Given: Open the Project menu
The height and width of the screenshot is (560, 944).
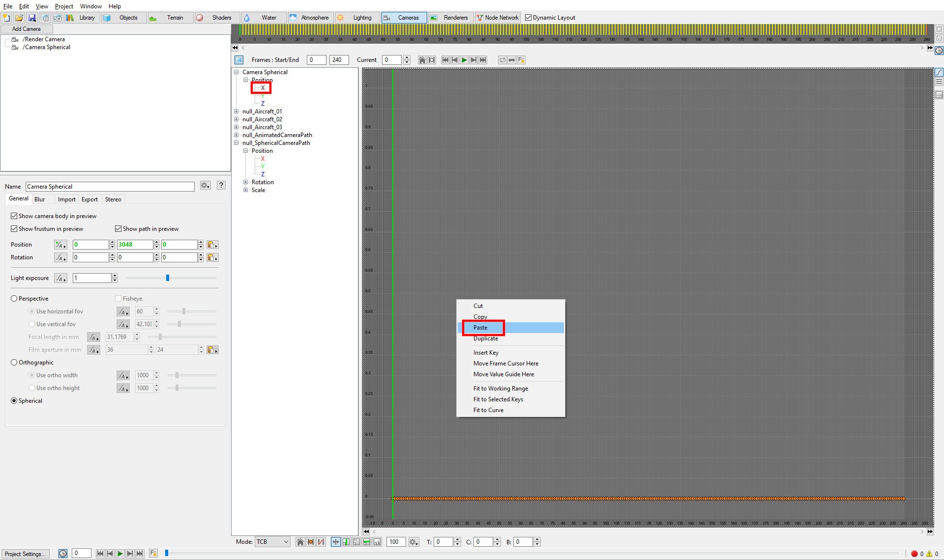Looking at the screenshot, I should point(64,6).
